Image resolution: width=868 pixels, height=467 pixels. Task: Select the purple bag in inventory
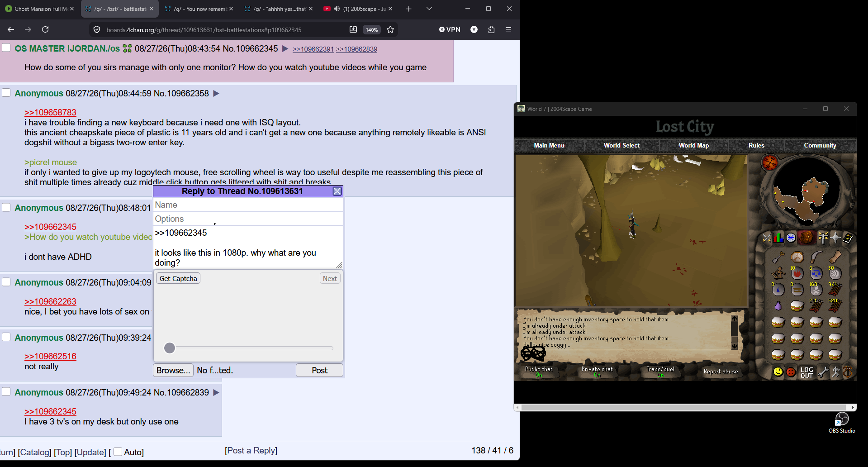pos(778,306)
